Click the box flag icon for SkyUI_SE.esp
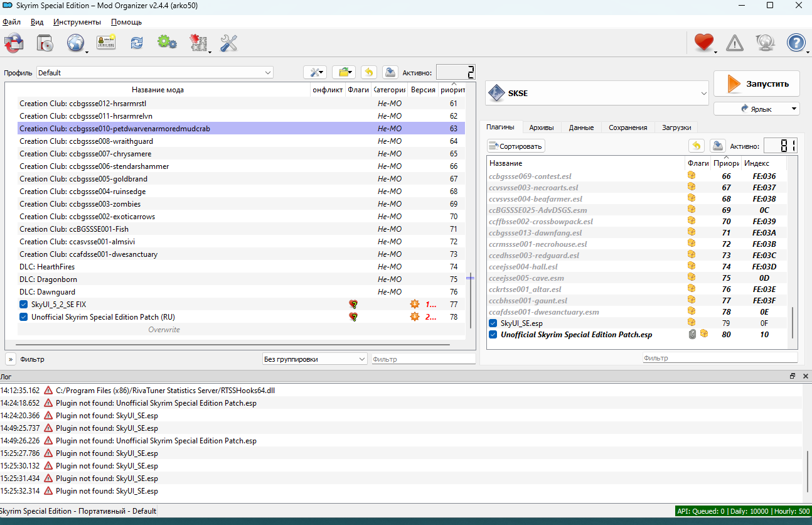This screenshot has height=525, width=812. click(692, 323)
